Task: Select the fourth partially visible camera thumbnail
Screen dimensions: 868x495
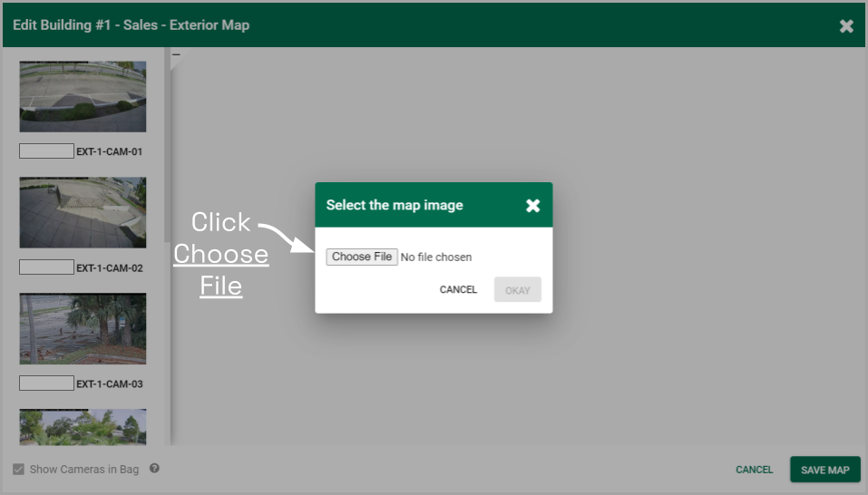Action: pos(83,427)
